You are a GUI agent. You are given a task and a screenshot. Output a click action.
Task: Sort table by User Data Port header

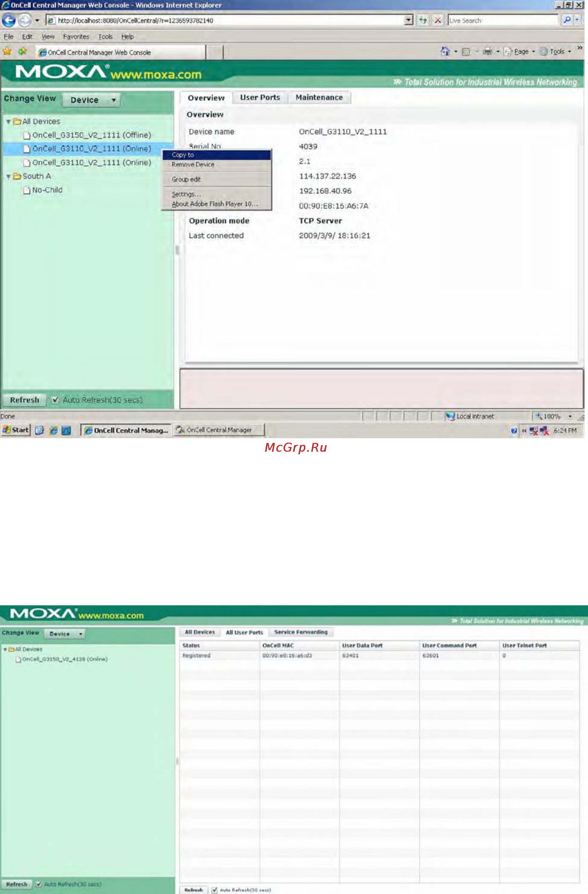379,645
